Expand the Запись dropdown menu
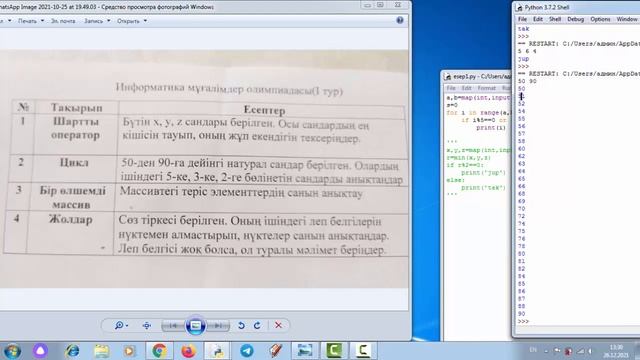Viewport: 640px width, 360px height. click(x=97, y=21)
